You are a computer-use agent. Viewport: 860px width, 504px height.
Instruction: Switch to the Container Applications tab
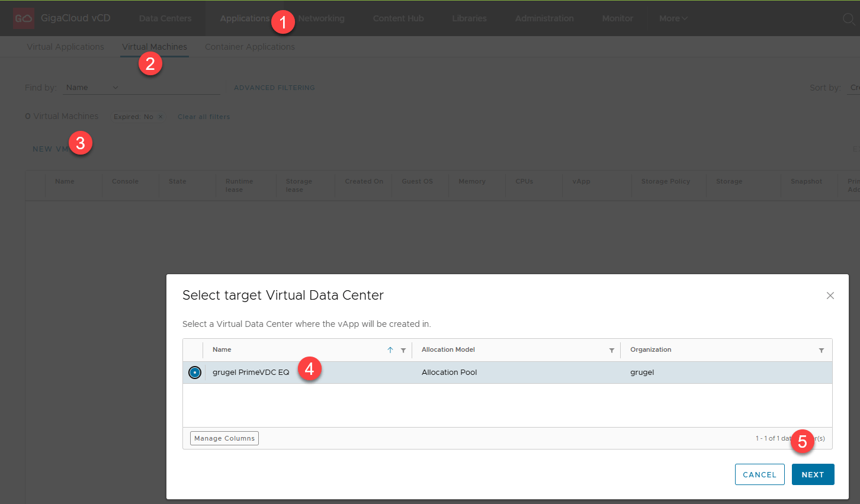click(x=249, y=47)
